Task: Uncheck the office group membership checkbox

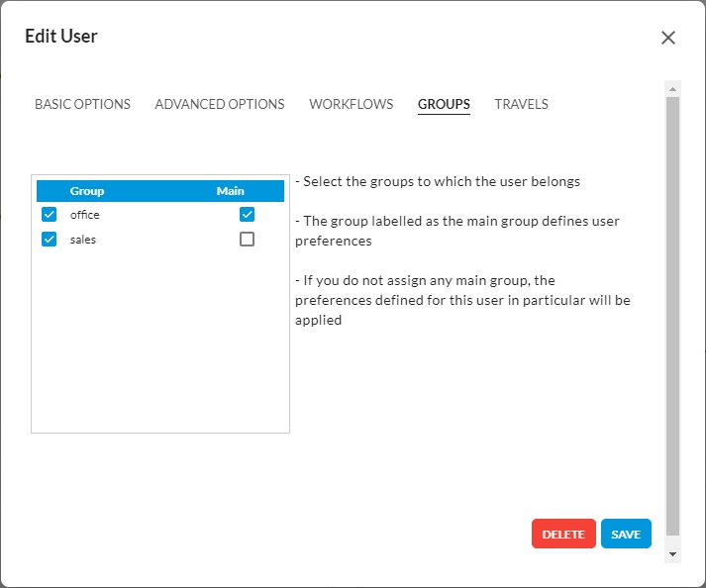Action: 49,215
